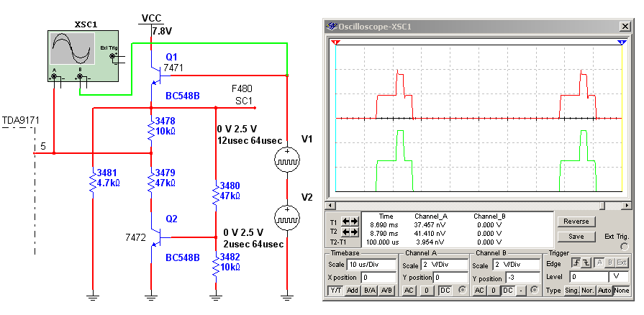The width and height of the screenshot is (644, 315).
Task: Click the Save button
Action: click(x=576, y=236)
